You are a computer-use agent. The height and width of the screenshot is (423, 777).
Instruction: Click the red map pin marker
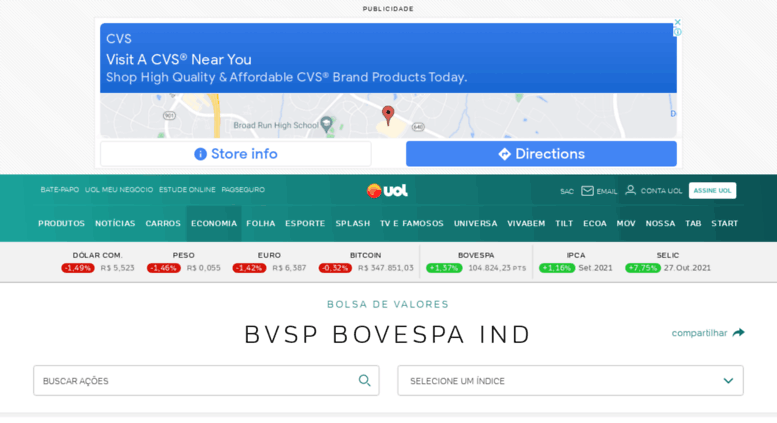point(388,115)
